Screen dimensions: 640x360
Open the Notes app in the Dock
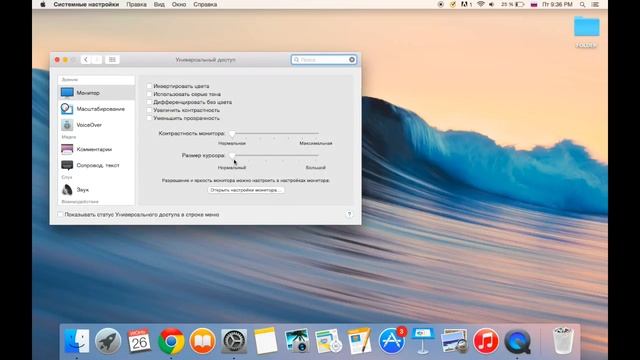click(265, 341)
